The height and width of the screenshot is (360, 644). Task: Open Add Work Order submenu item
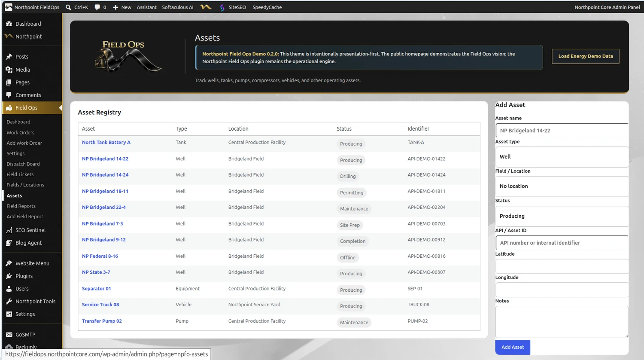click(24, 143)
